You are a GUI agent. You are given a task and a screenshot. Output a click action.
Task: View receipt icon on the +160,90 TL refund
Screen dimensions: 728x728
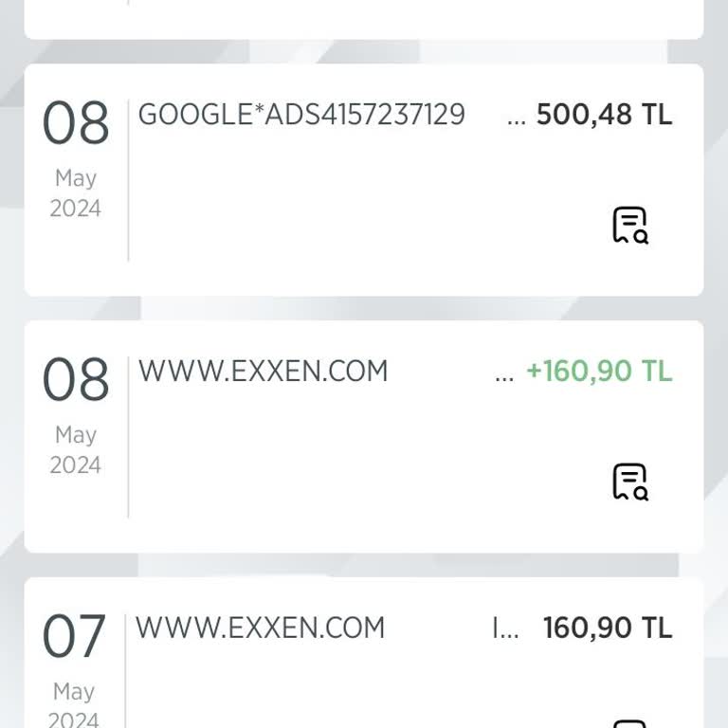click(629, 482)
